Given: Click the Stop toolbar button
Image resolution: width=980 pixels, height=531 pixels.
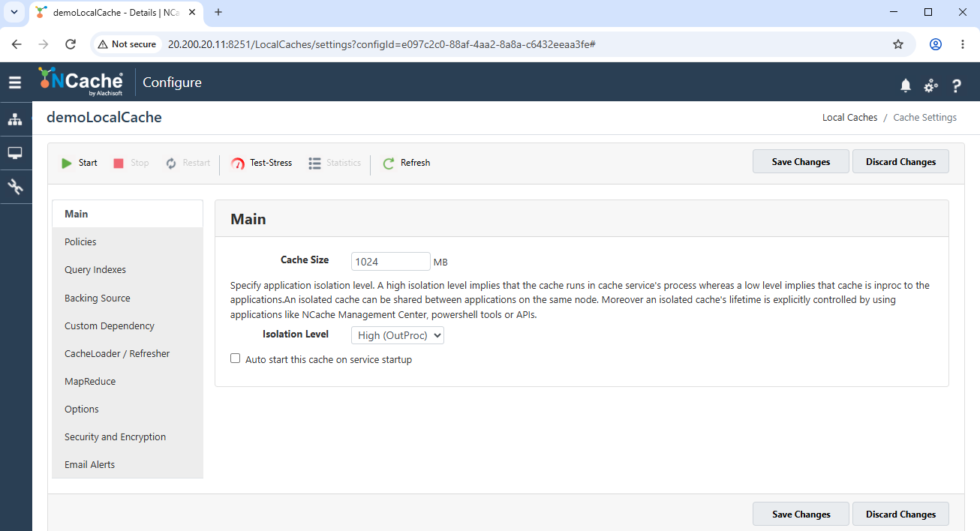Looking at the screenshot, I should coord(131,163).
